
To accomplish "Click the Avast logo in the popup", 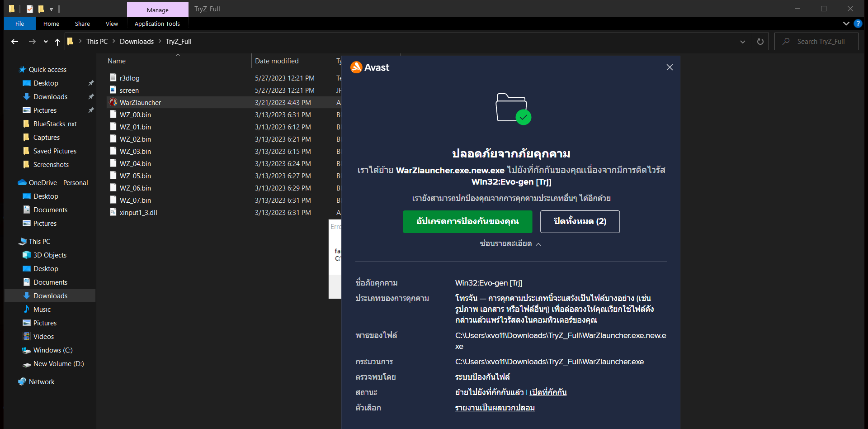I will 370,67.
